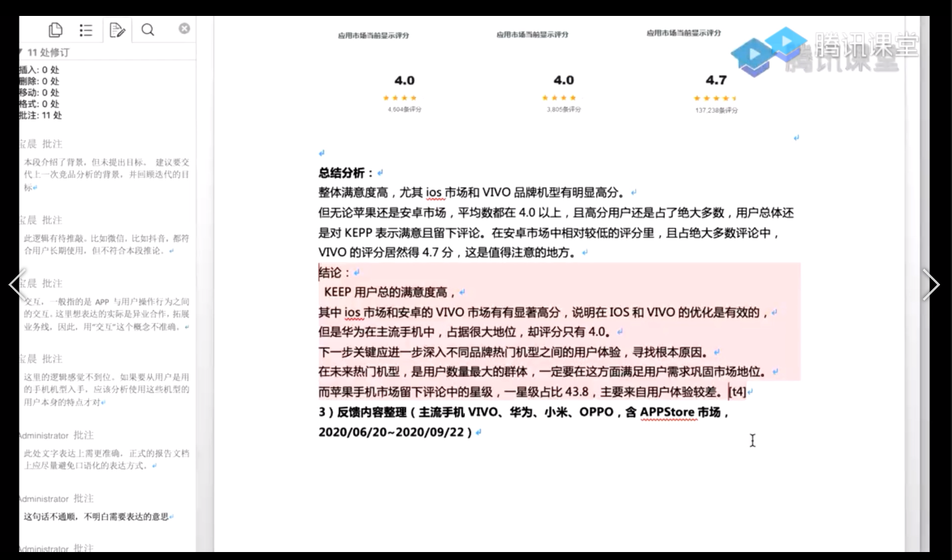Click the line starting '而苹果手机市场留下评论'

click(x=521, y=391)
